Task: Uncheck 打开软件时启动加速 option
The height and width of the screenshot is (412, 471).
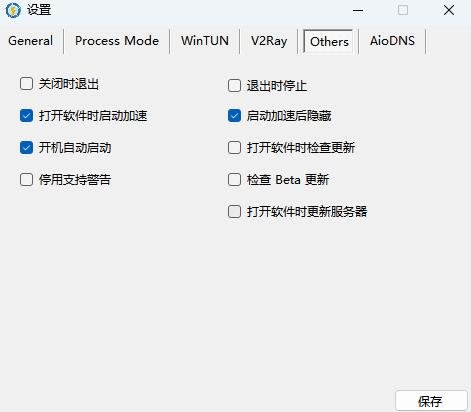Action: point(26,116)
